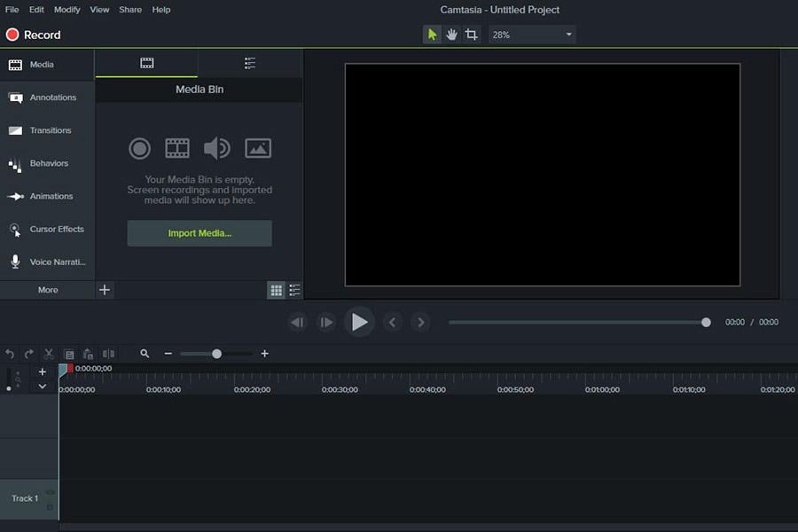Click the timeline magnifier zoom icon

click(x=145, y=353)
